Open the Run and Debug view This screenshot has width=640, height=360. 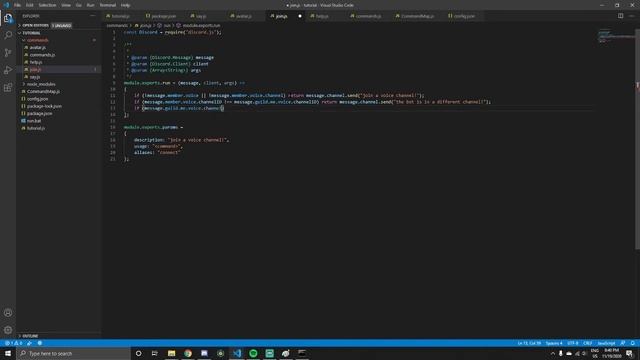tap(8, 70)
